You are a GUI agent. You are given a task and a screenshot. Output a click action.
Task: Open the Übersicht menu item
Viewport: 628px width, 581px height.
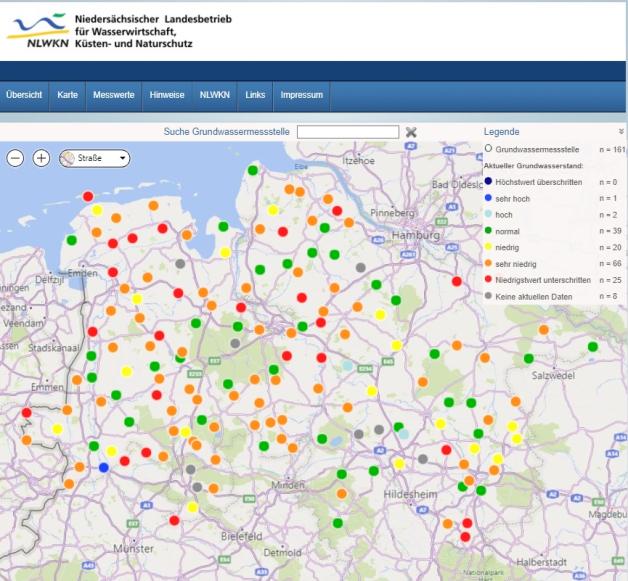(x=24, y=95)
